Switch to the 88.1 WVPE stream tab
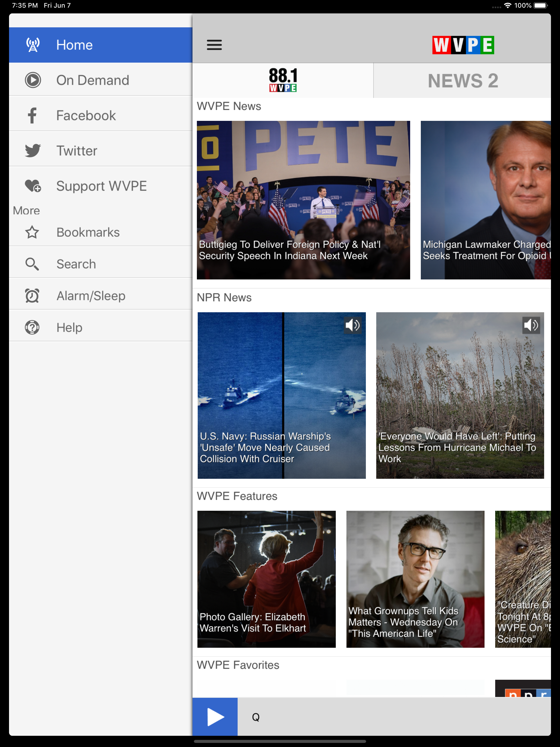This screenshot has width=560, height=747. pyautogui.click(x=283, y=80)
